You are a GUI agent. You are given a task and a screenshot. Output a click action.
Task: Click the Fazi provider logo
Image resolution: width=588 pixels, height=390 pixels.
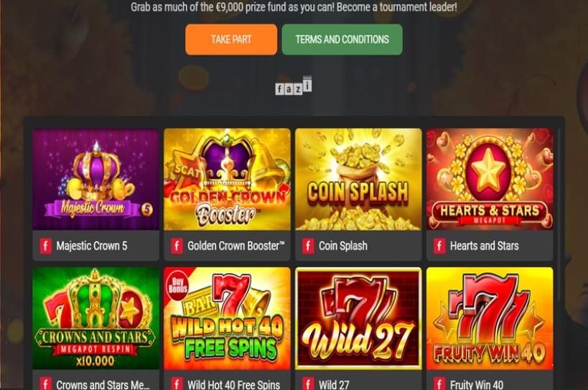pos(294,85)
